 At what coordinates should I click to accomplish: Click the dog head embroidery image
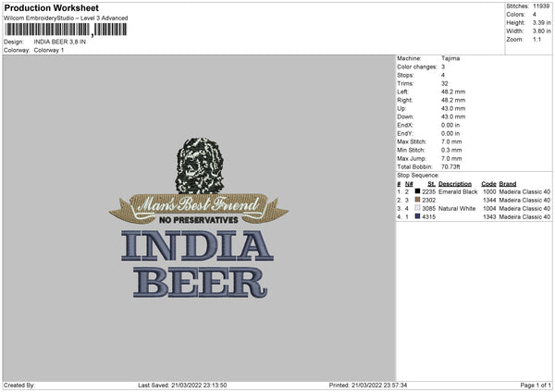click(200, 165)
